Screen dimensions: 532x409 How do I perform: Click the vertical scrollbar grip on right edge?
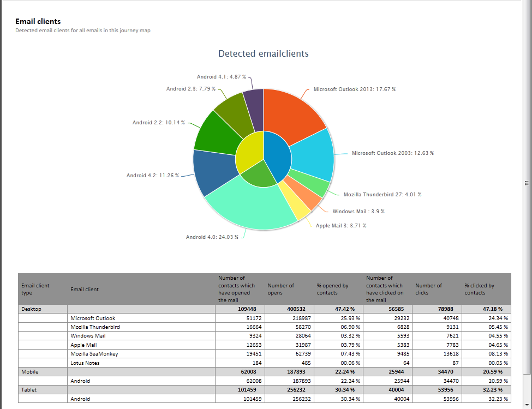[x=527, y=183]
